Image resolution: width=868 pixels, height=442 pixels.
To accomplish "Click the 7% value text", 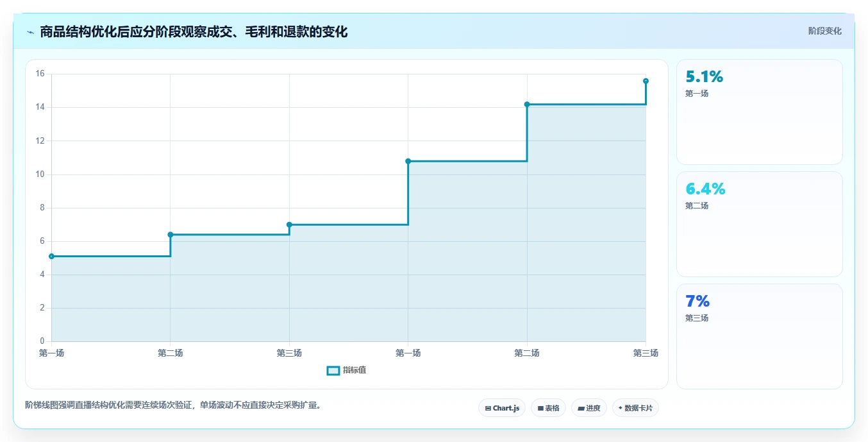I will tap(697, 302).
